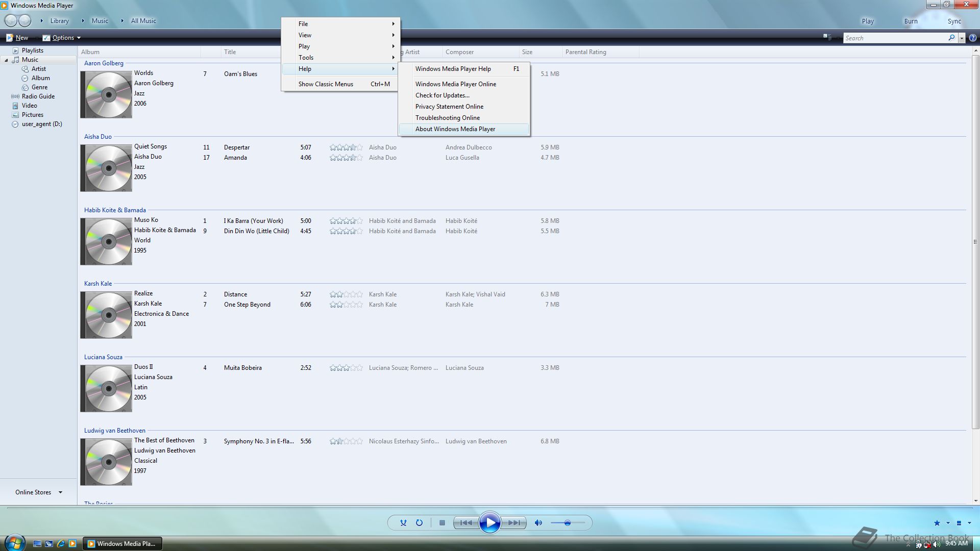Click the Previous track button
This screenshot has height=551, width=980.
coord(467,523)
